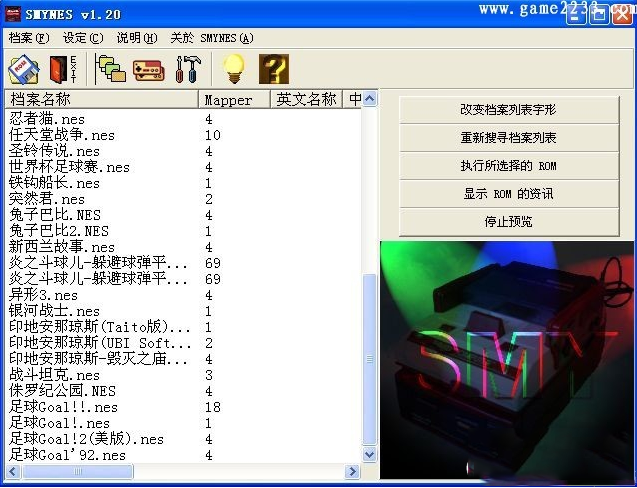Click the horizontal scrollbar thumb
637x488 pixels.
77,471
